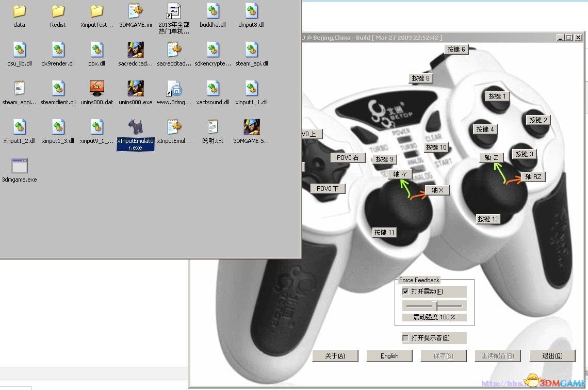Click the 轴 RZ axis label
Screen dimensions: 588x390
[533, 176]
